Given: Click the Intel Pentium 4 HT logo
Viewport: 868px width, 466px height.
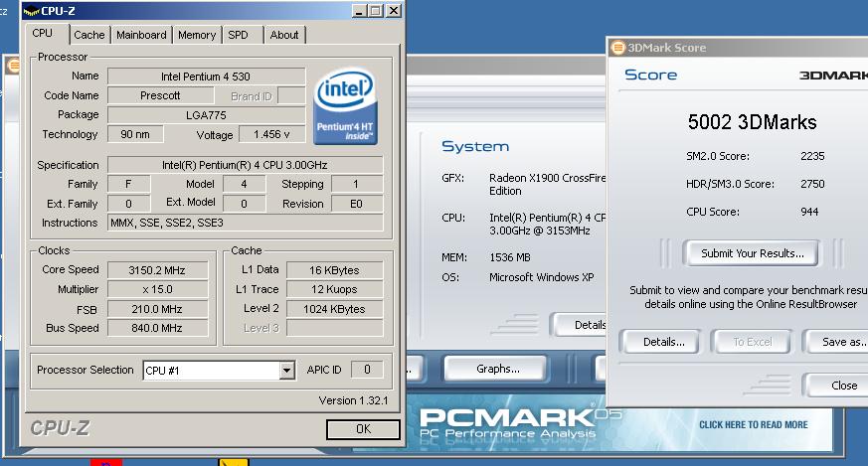Looking at the screenshot, I should click(x=345, y=106).
